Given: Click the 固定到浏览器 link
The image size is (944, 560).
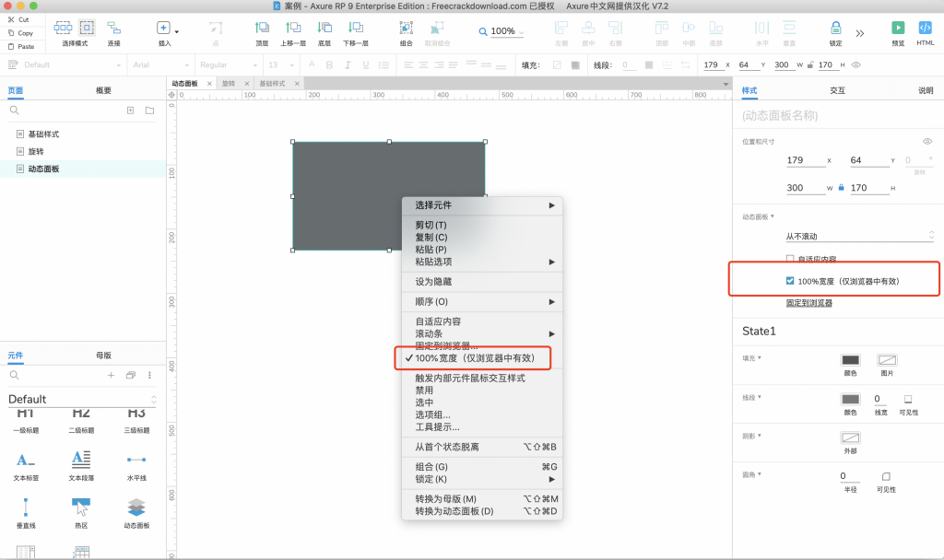Looking at the screenshot, I should tap(808, 302).
